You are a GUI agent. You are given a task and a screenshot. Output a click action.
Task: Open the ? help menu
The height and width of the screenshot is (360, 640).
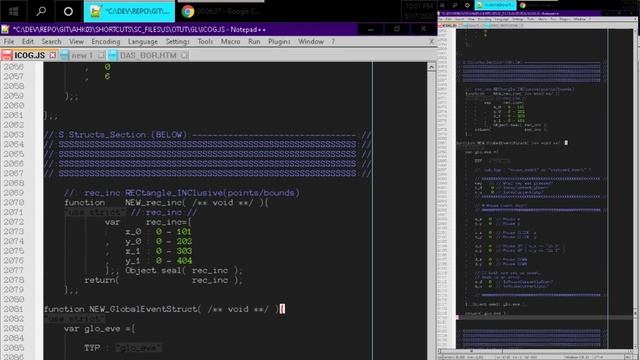coord(333,42)
